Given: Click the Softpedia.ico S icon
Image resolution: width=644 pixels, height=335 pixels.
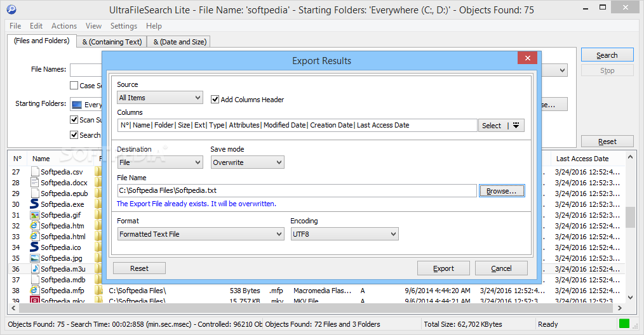Looking at the screenshot, I should (x=34, y=247).
